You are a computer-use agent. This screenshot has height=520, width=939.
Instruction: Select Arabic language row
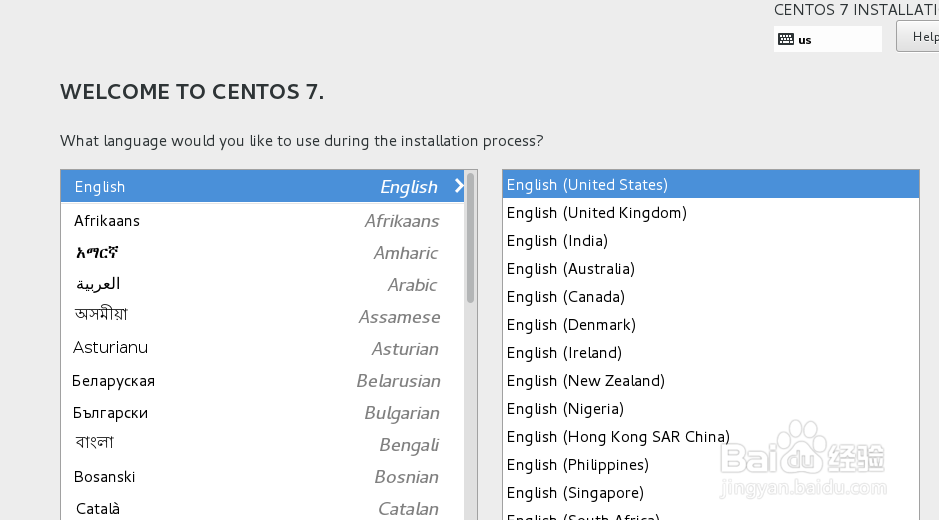tap(262, 285)
